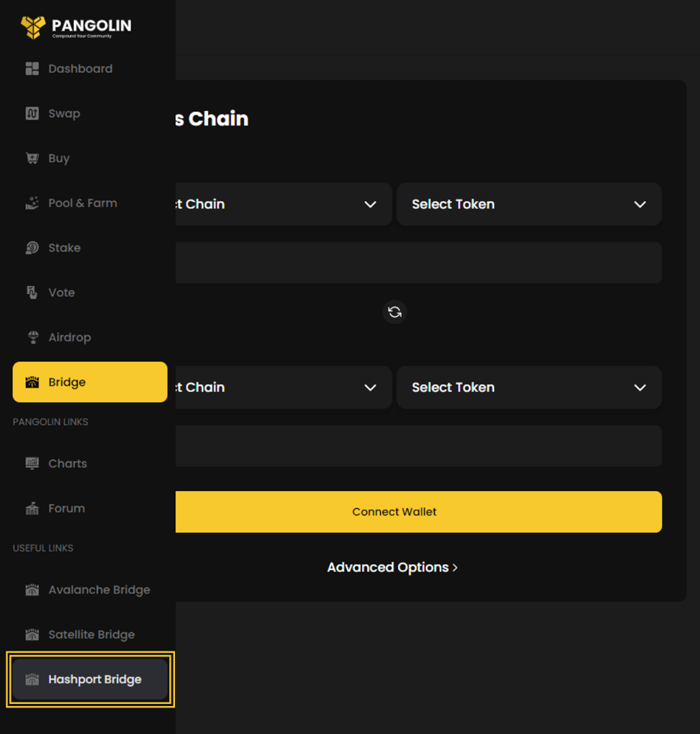This screenshot has width=700, height=734.
Task: Click the Dashboard grid icon
Action: click(x=32, y=69)
